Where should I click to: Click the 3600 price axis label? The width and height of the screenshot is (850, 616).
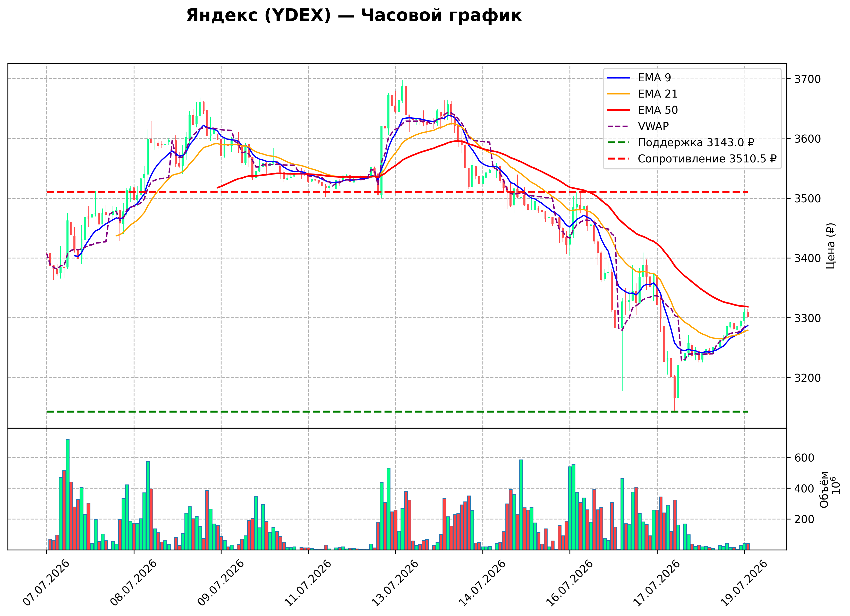(x=808, y=139)
